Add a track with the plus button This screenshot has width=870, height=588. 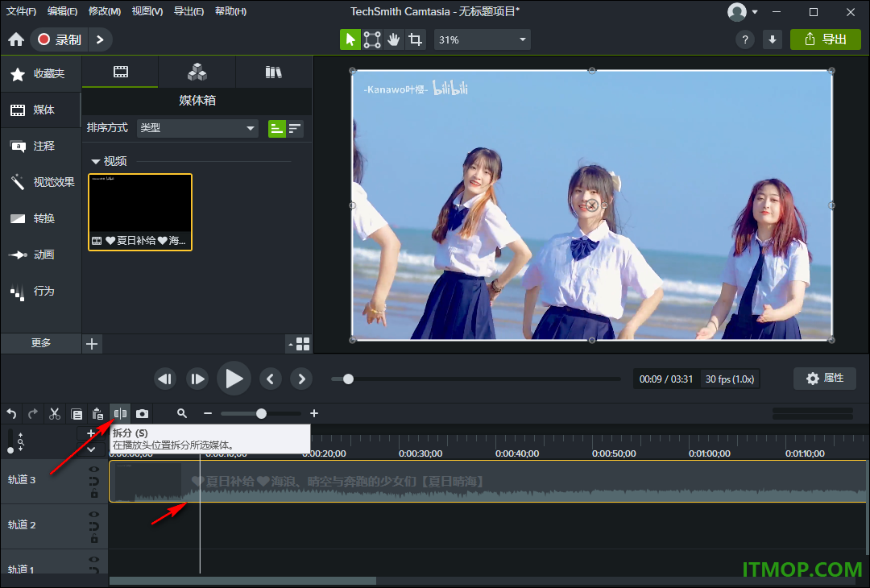click(90, 434)
